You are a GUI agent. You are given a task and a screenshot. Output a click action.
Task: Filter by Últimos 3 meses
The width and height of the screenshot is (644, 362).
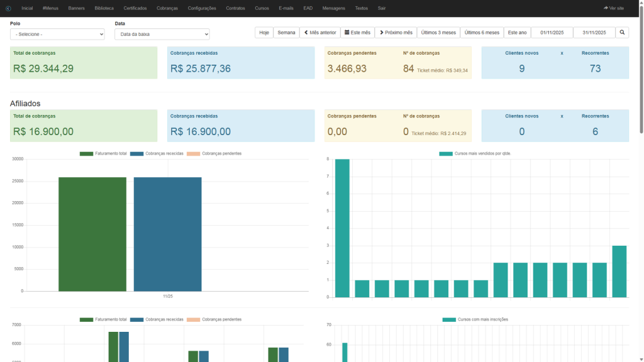438,33
